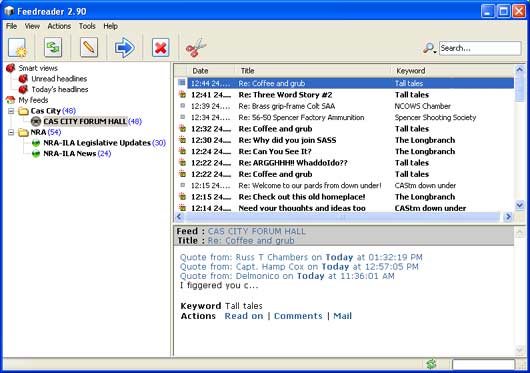Viewport: 530px width, 373px height.
Task: Select Today's headlines smart view
Action: click(60, 90)
